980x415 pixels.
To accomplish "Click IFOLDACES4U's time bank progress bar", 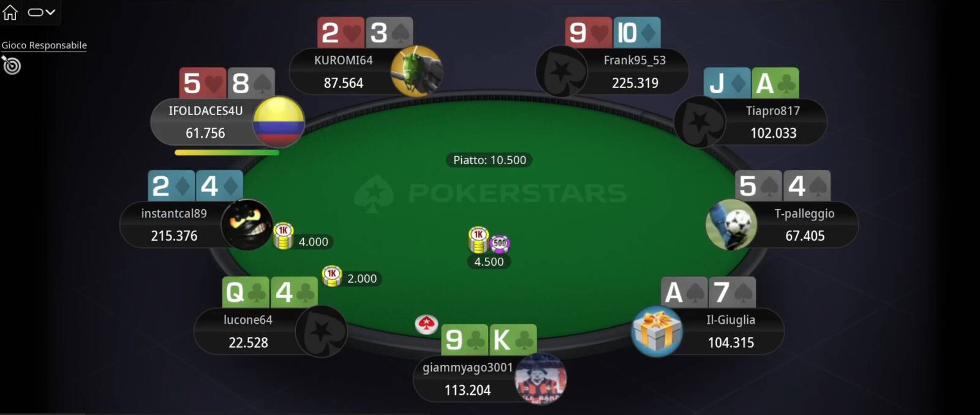I will 227,152.
